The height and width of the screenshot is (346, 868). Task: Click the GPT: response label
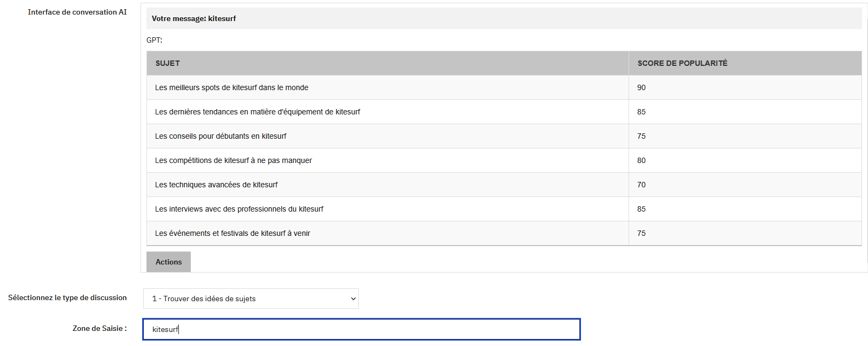coord(153,40)
